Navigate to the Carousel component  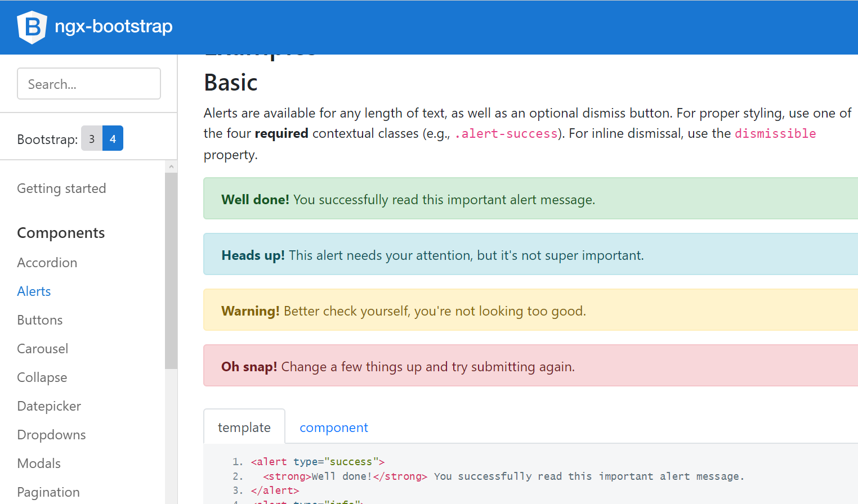(43, 349)
